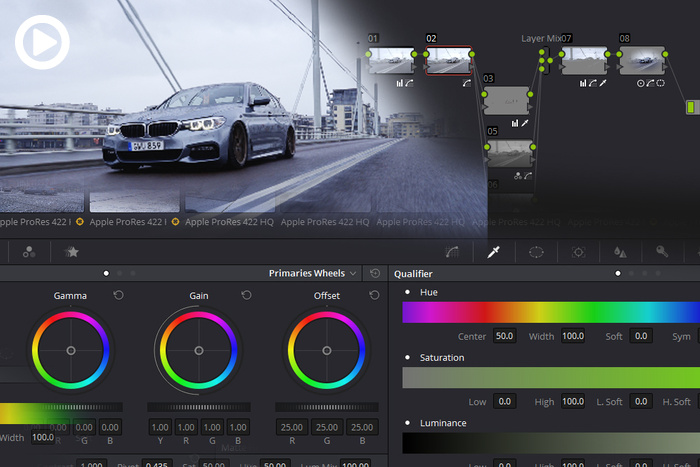The image size is (700, 467).
Task: Click the Hue Center value field
Action: tap(503, 337)
